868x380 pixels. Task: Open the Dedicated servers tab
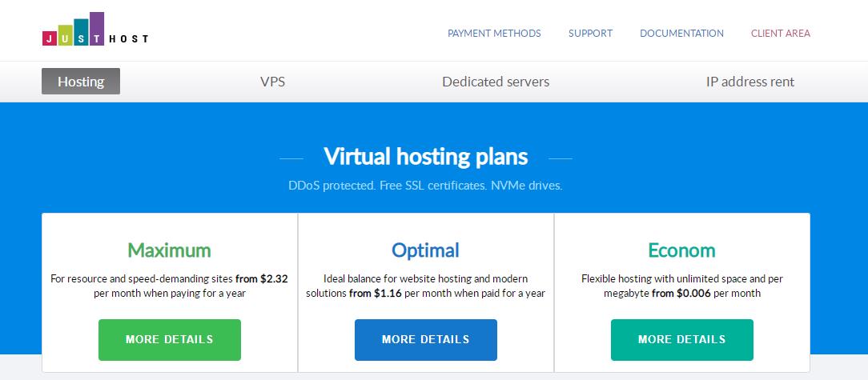(x=496, y=82)
